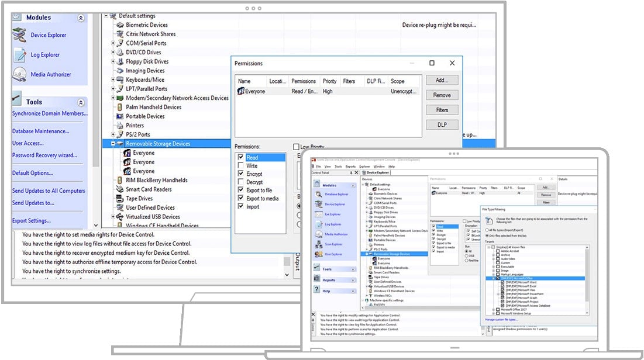Click Remove button in monitor Permissions dialog
The height and width of the screenshot is (360, 644).
(x=442, y=95)
